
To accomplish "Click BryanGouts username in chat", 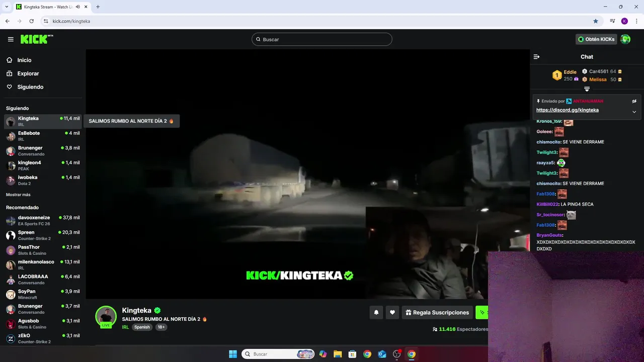I will tap(549, 235).
